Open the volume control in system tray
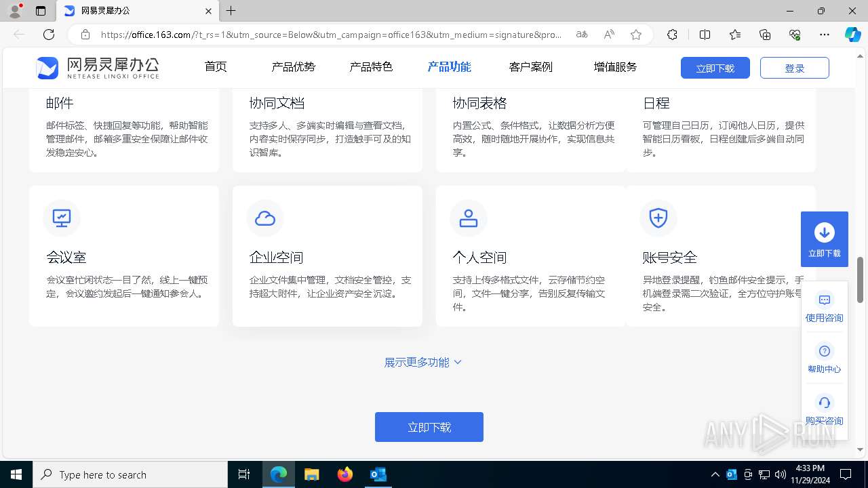 (781, 474)
